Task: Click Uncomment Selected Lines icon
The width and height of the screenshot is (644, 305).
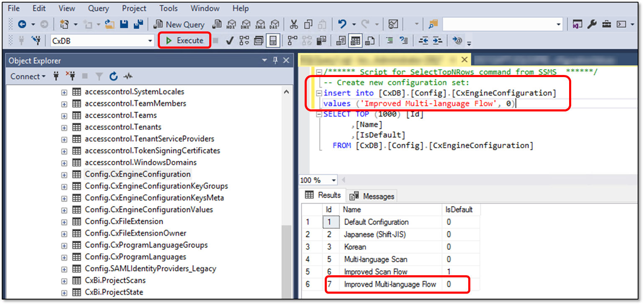Action: click(404, 41)
